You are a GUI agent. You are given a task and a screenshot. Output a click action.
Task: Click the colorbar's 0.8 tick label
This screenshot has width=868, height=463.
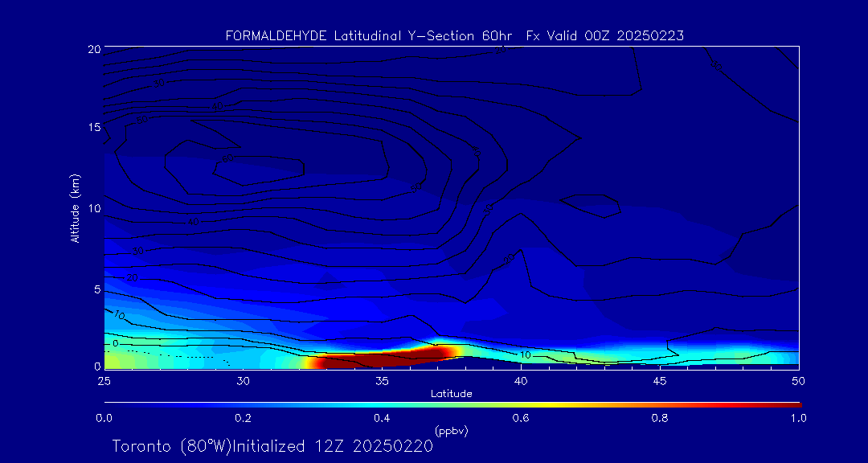(x=660, y=418)
